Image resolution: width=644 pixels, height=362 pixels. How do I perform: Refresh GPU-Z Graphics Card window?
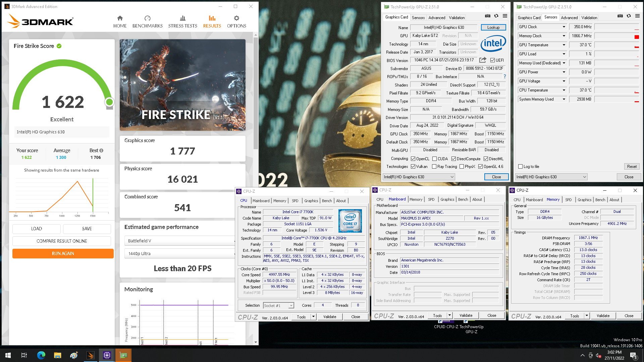coord(496,16)
